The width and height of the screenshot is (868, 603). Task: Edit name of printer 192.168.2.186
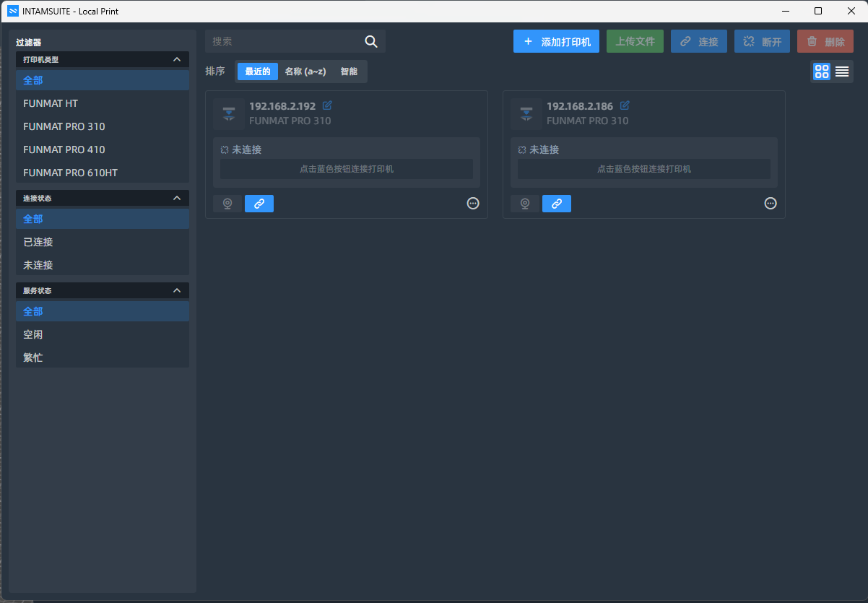(625, 105)
